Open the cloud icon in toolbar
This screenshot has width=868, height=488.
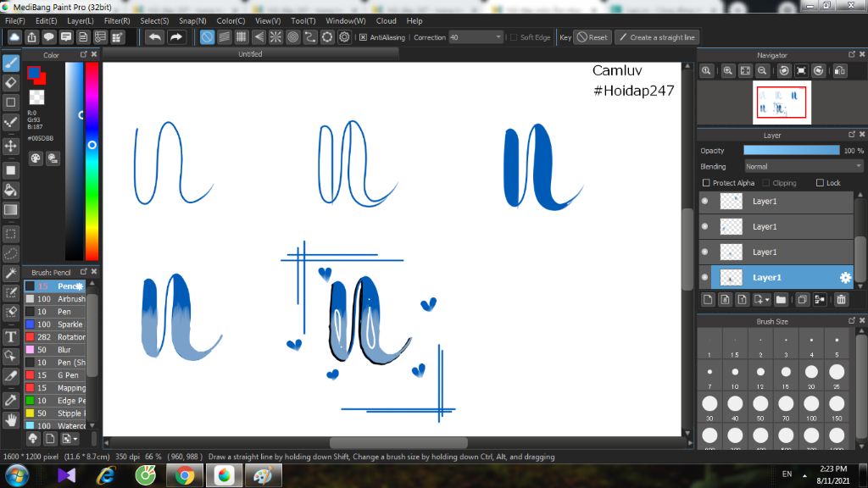pyautogui.click(x=14, y=37)
